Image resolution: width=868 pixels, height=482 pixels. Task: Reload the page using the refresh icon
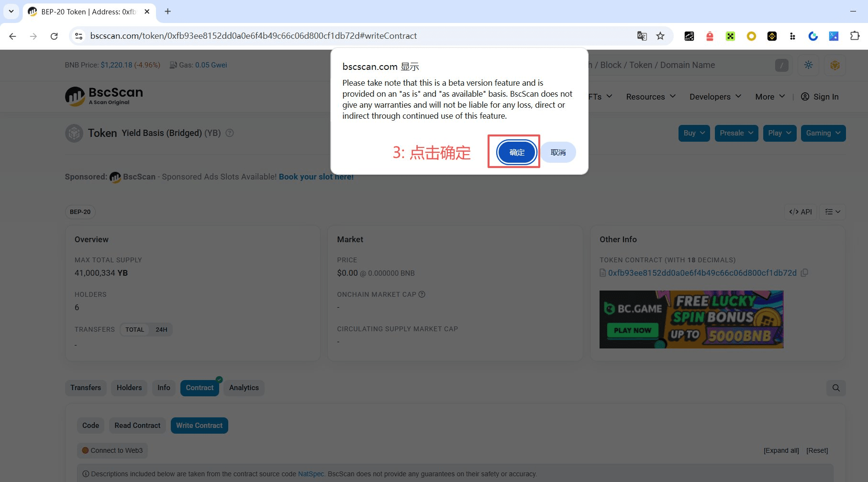coord(54,36)
